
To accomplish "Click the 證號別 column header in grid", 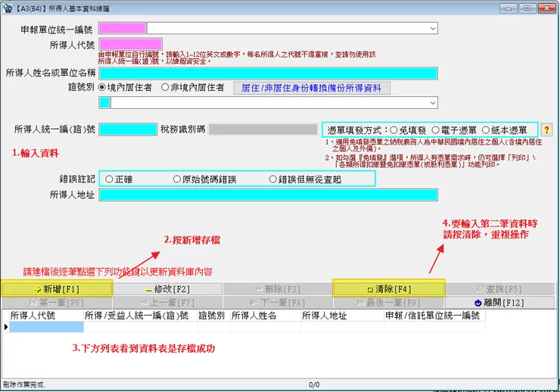I will pos(213,316).
